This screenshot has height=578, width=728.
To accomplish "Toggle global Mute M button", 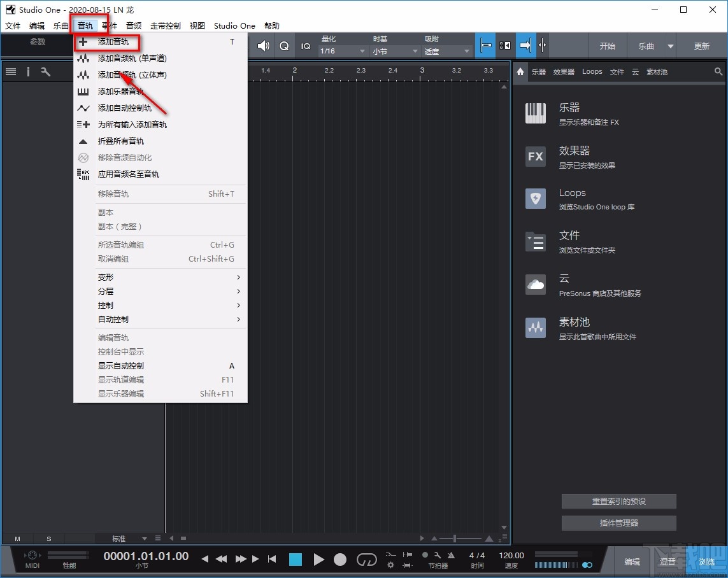I will (x=17, y=539).
